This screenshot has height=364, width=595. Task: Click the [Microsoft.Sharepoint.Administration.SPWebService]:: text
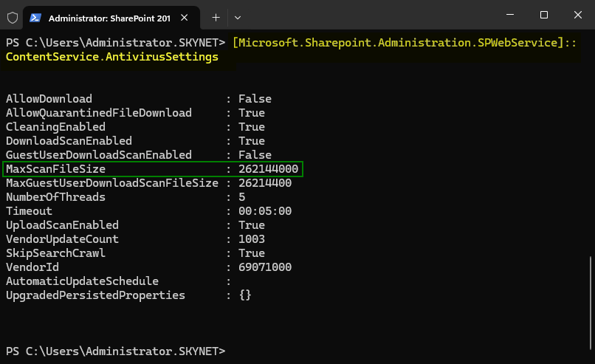(405, 43)
